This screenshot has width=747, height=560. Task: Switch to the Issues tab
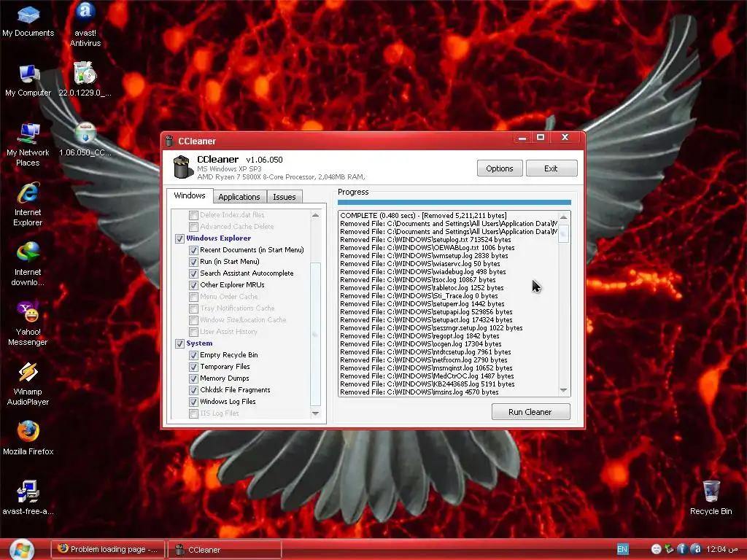pyautogui.click(x=285, y=197)
